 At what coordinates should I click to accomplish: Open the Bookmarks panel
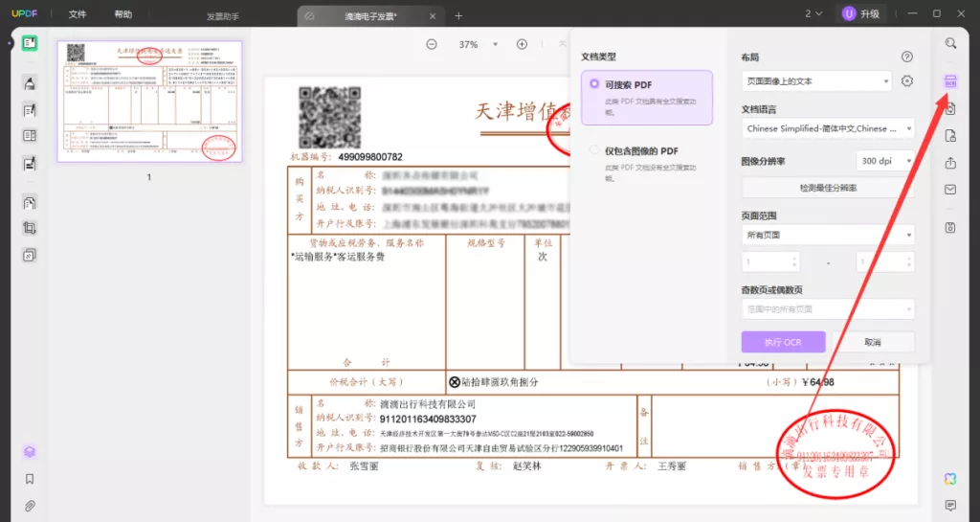coord(30,479)
